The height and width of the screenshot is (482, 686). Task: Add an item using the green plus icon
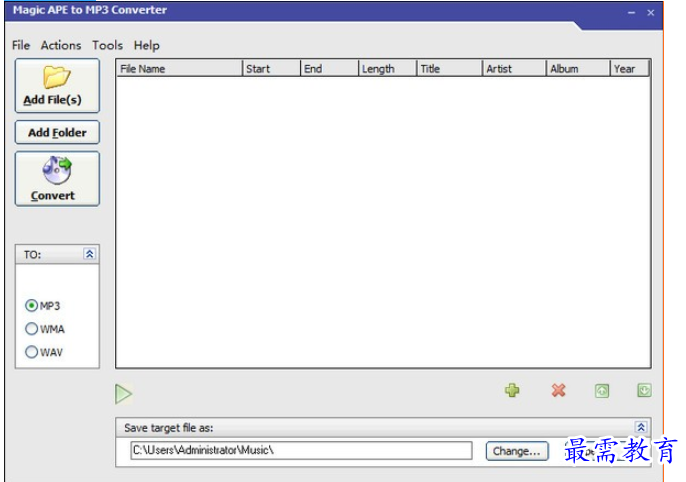(x=512, y=390)
